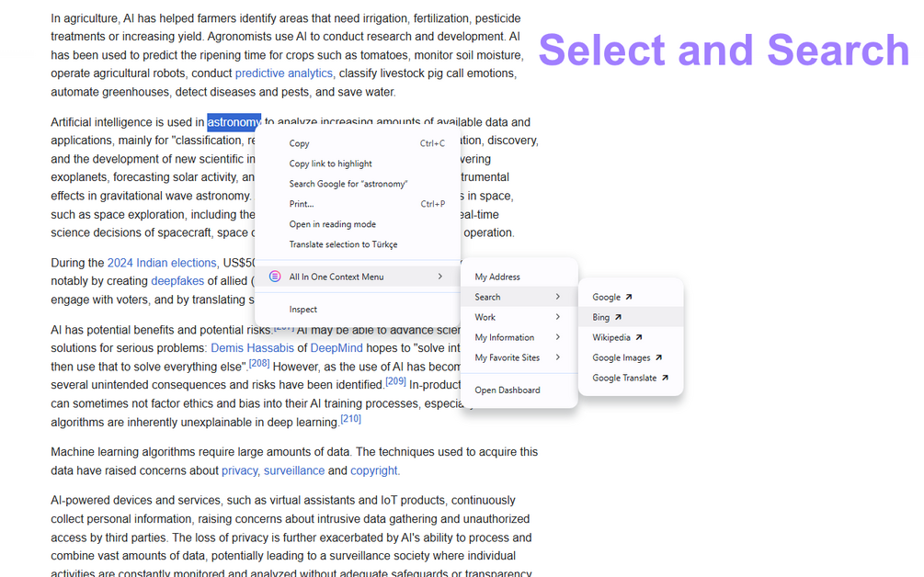The width and height of the screenshot is (924, 577).
Task: Select My Address in the submenu
Action: (519, 277)
